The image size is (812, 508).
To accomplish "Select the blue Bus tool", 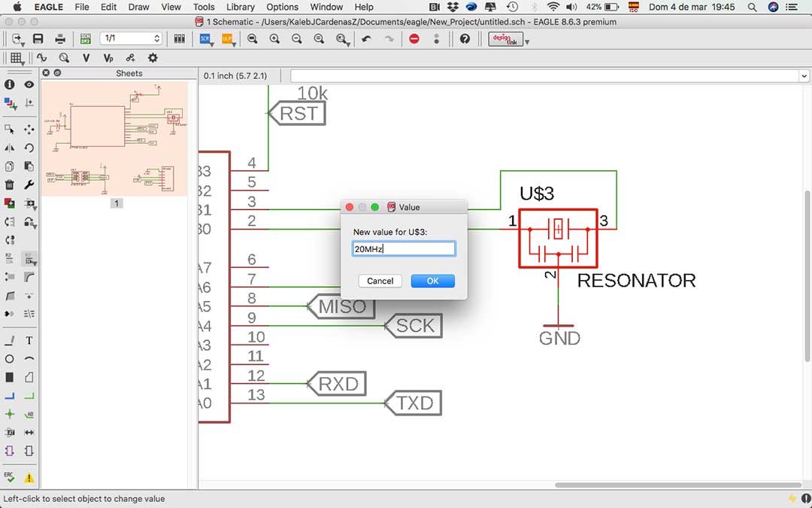I will 9,396.
